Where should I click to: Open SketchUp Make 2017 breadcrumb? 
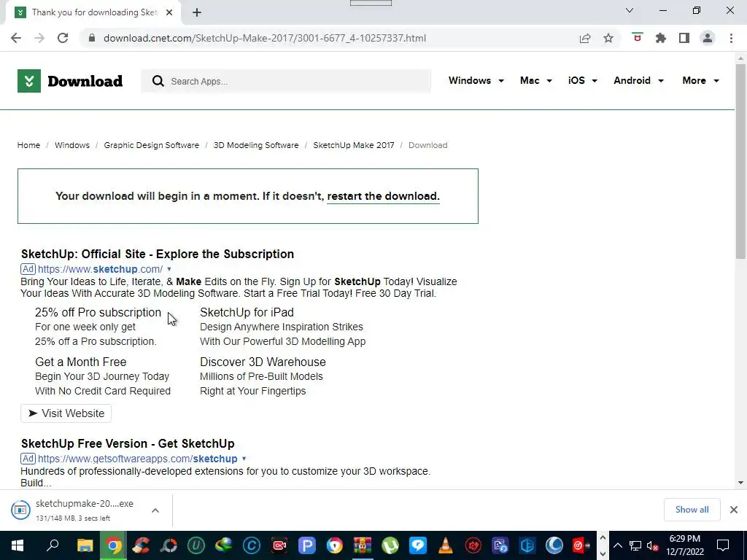point(354,145)
